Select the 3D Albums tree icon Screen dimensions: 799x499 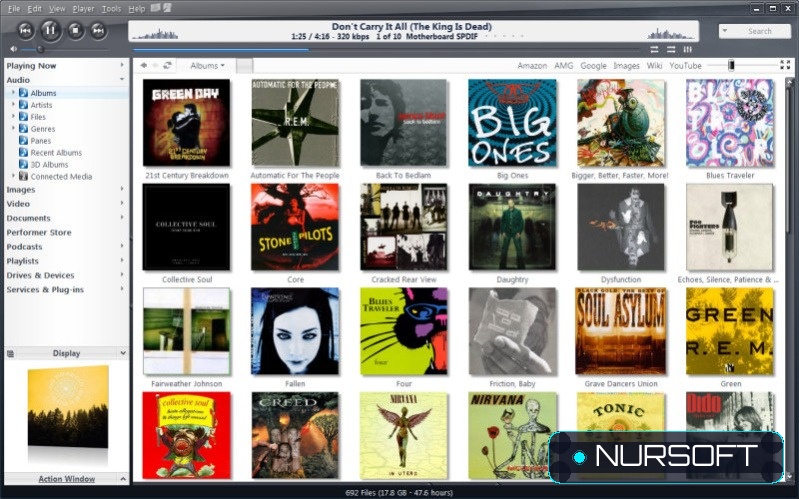[23, 164]
